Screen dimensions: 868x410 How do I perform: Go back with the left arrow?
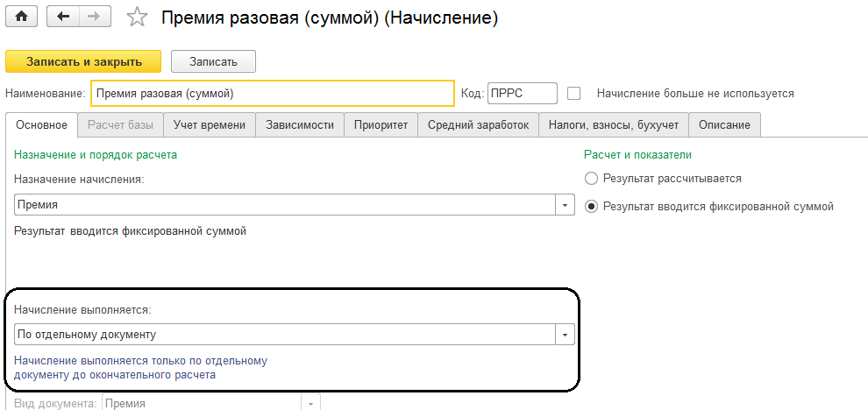[63, 17]
